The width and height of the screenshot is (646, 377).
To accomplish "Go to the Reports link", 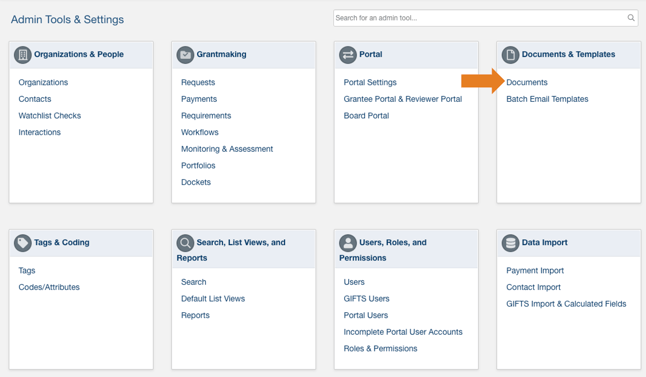I will pos(195,315).
